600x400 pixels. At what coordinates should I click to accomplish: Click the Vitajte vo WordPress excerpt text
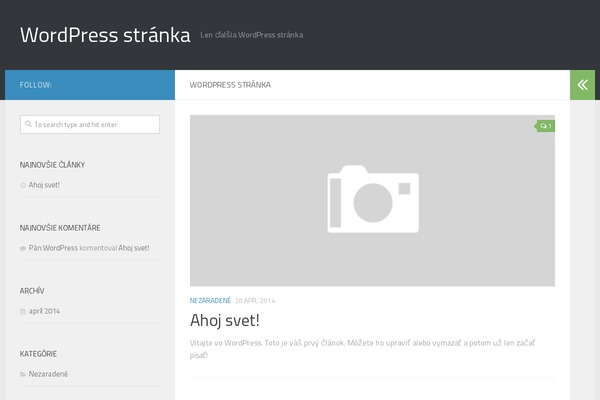click(x=362, y=349)
